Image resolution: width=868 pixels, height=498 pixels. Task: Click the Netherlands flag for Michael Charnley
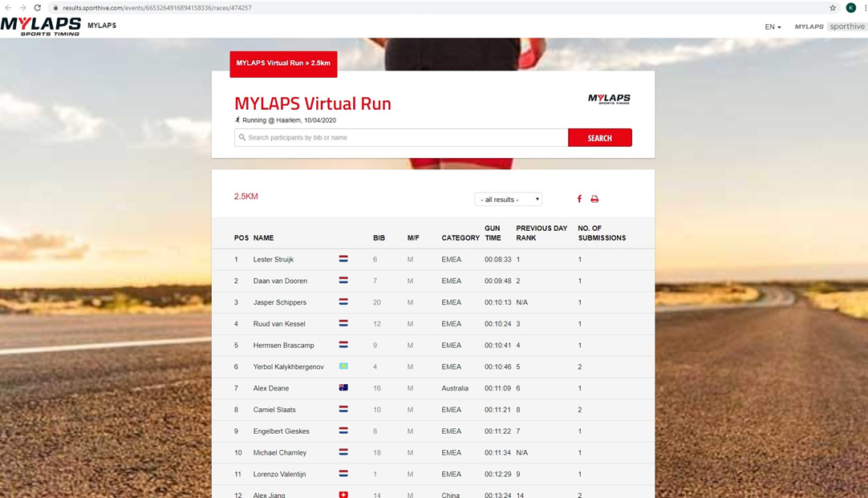(343, 452)
